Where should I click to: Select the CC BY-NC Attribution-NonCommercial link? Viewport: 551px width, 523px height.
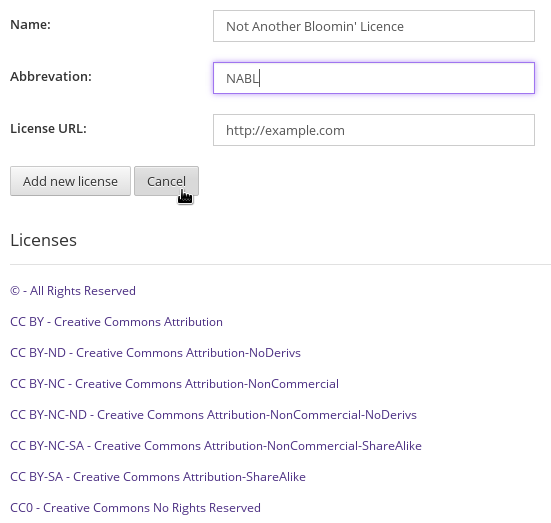coord(174,383)
